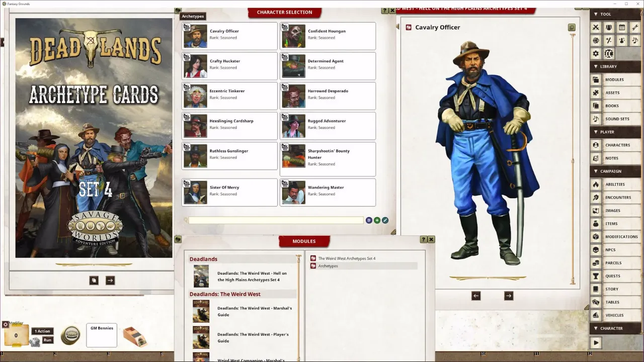644x362 pixels.
Task: Click the cog-head tool icon below Tool
Action: pyautogui.click(x=609, y=54)
